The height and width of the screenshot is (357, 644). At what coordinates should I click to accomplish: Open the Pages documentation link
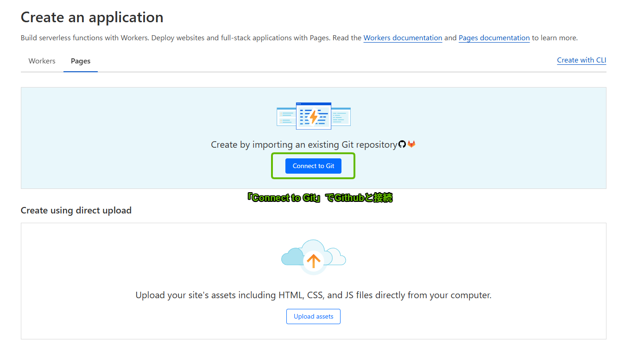point(494,38)
